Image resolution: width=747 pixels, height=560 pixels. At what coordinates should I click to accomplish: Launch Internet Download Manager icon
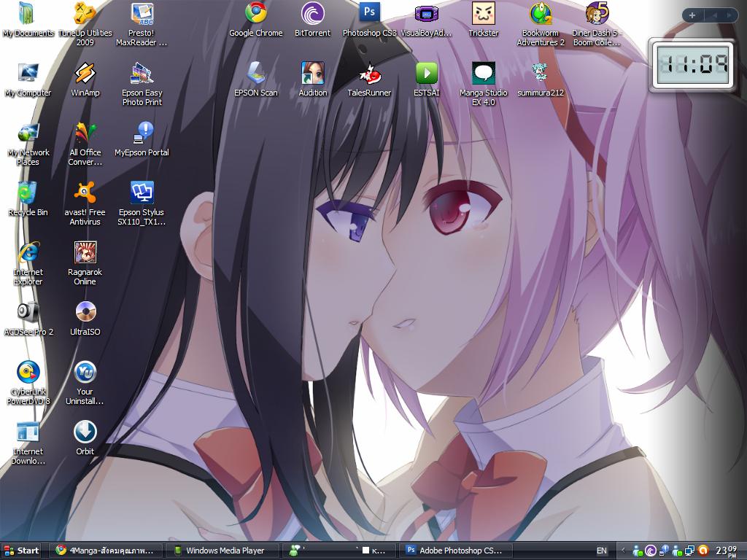(x=28, y=443)
